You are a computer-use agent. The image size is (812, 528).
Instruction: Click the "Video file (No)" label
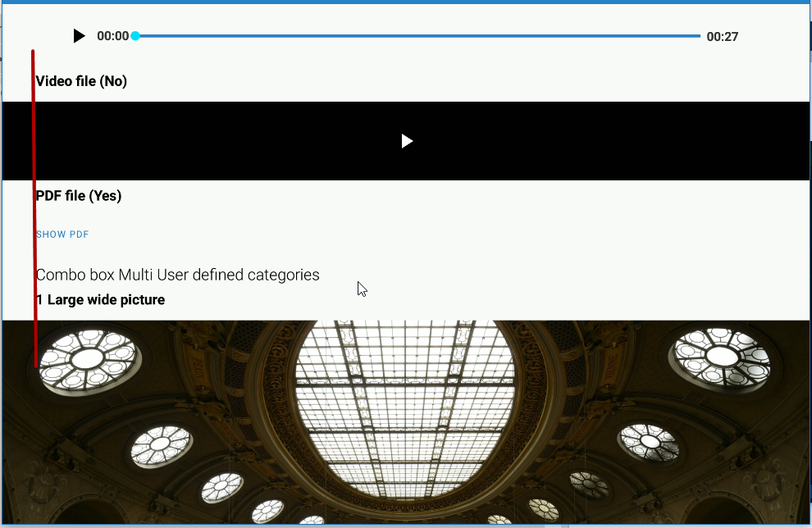click(81, 80)
